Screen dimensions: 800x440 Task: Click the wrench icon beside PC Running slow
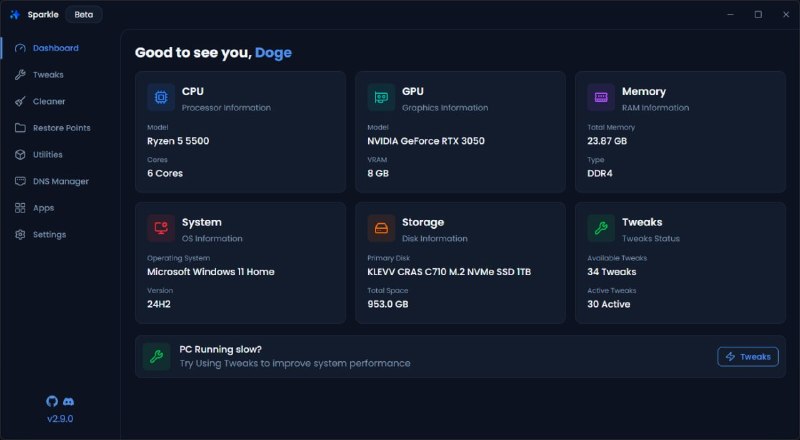[x=156, y=356]
